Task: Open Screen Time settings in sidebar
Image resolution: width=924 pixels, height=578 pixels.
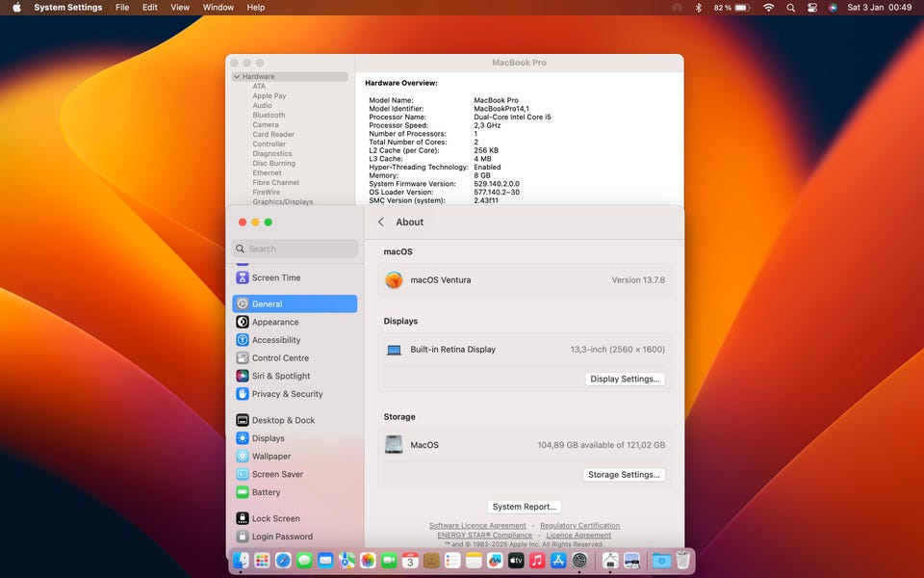Action: [276, 277]
